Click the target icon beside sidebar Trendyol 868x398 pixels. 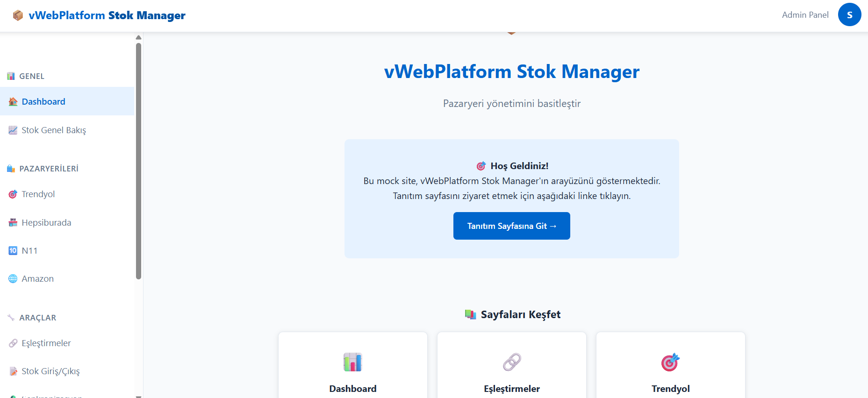click(13, 194)
